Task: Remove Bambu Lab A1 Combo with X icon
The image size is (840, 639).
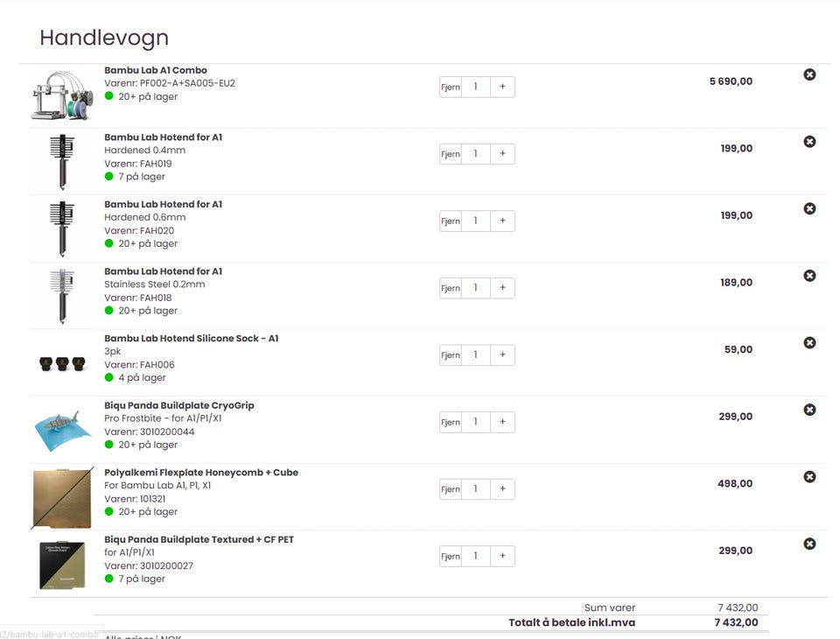Action: pos(809,74)
